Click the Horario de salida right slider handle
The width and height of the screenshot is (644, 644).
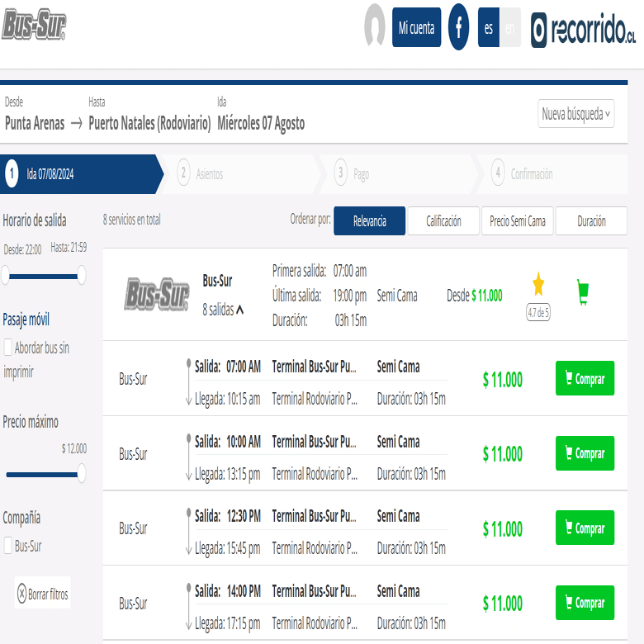point(82,275)
